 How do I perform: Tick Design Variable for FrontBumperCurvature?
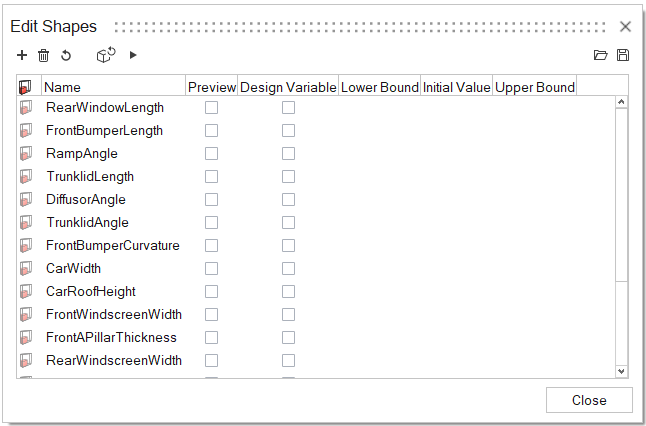click(288, 245)
